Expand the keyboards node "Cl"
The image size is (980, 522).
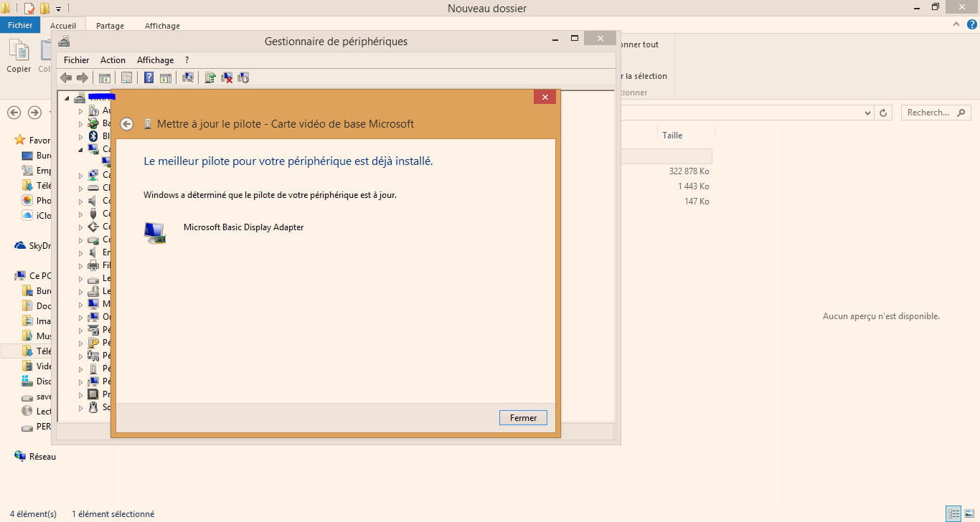click(x=80, y=188)
